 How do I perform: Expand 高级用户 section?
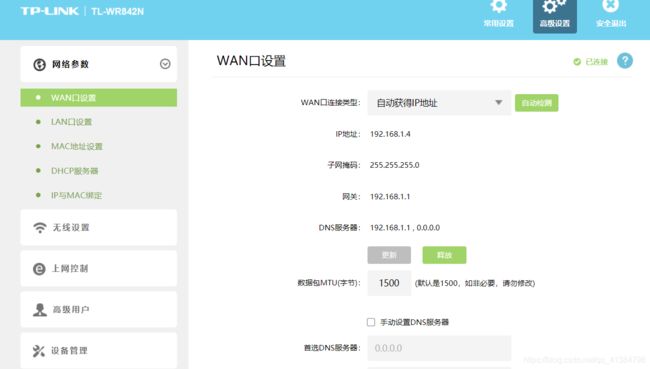(x=99, y=309)
